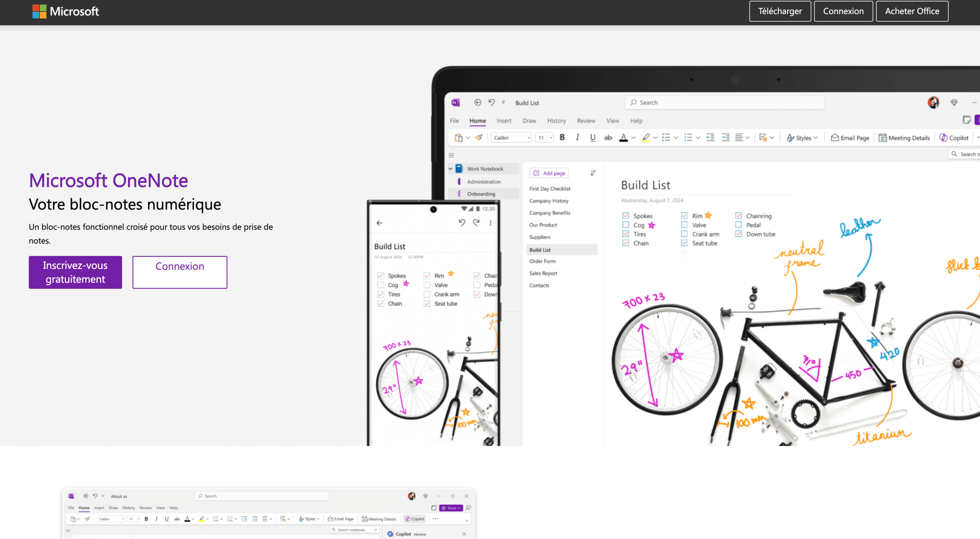Toggle the Cog checkbox in tablet Build List
This screenshot has width=980, height=539.
626,225
